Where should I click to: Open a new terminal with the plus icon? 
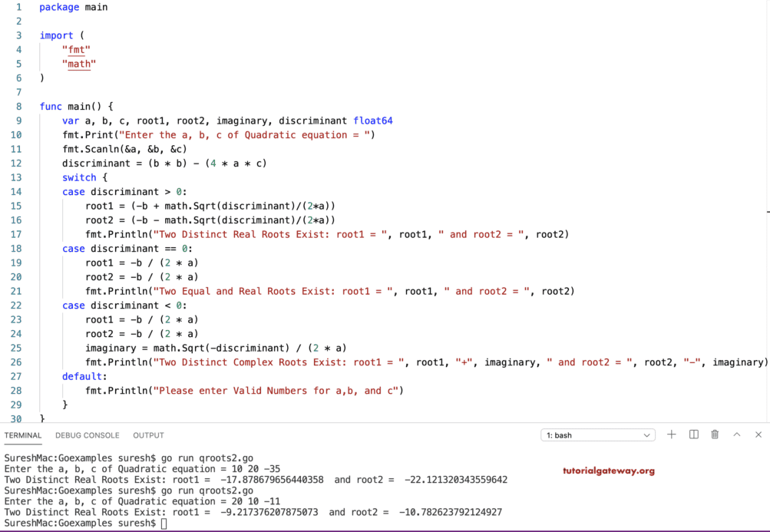click(672, 435)
